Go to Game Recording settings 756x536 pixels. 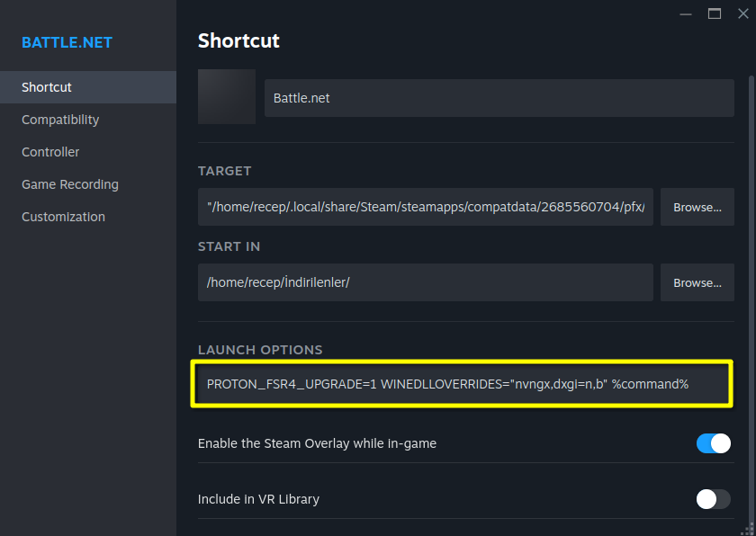point(88,184)
